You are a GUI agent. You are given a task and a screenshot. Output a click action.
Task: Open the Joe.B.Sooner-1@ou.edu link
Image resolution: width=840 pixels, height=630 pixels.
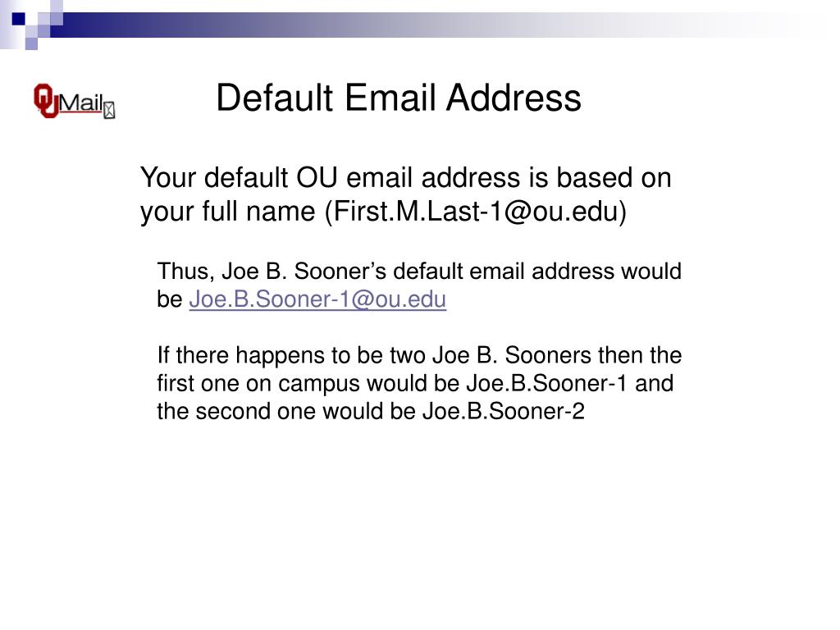tap(317, 299)
